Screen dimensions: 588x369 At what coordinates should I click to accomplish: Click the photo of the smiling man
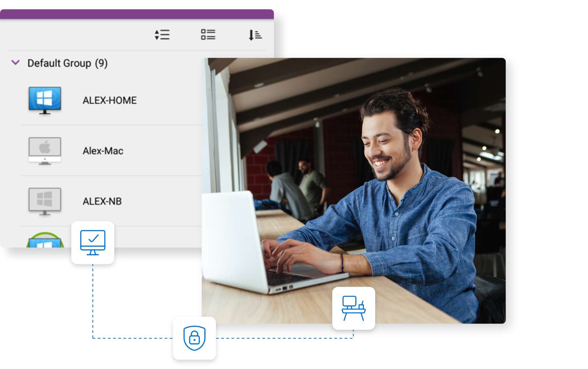click(x=390, y=147)
